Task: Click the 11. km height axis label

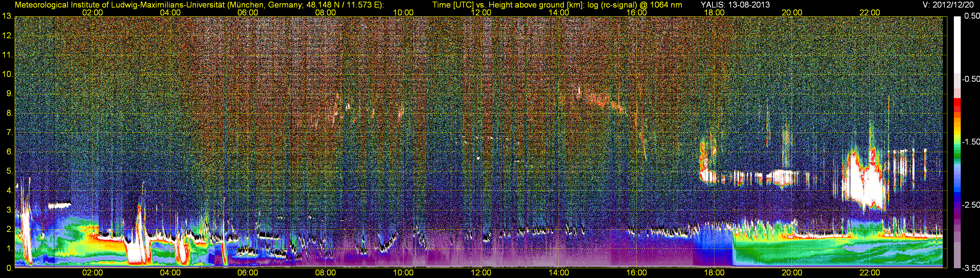Action: pos(7,55)
